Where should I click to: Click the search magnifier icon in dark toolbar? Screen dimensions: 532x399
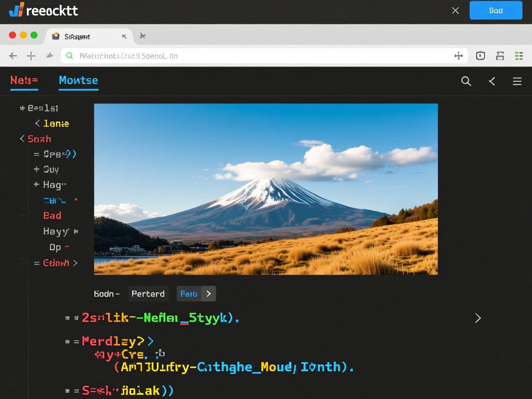pyautogui.click(x=466, y=81)
